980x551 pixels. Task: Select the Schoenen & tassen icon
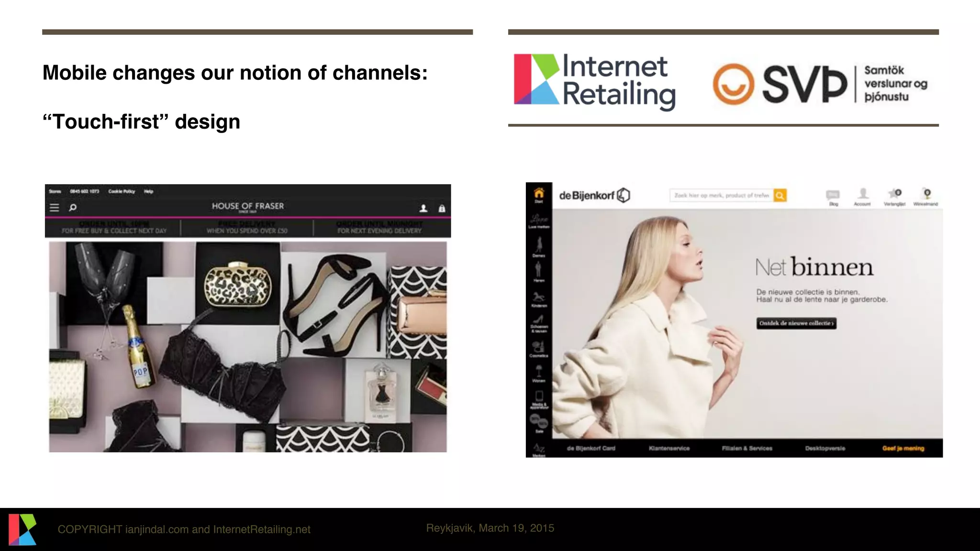pyautogui.click(x=539, y=323)
